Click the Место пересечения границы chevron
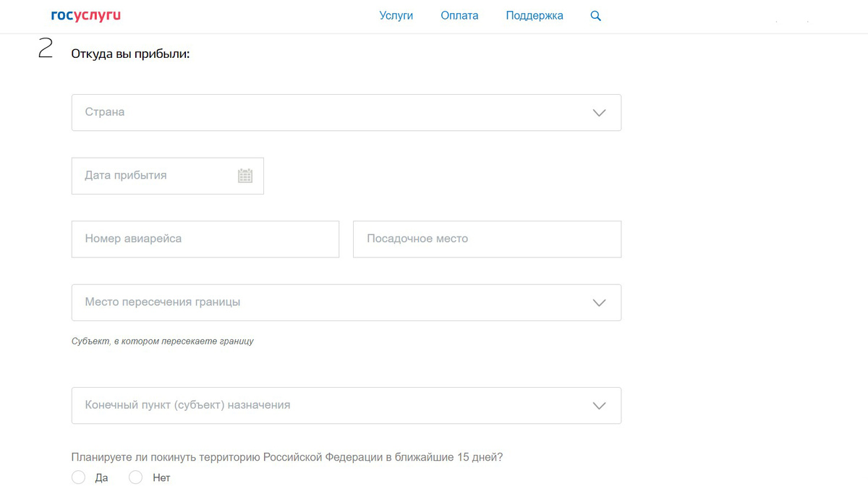The image size is (868, 489). [x=599, y=302]
